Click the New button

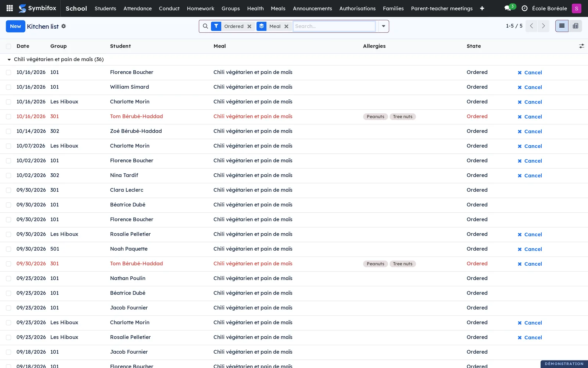(15, 26)
